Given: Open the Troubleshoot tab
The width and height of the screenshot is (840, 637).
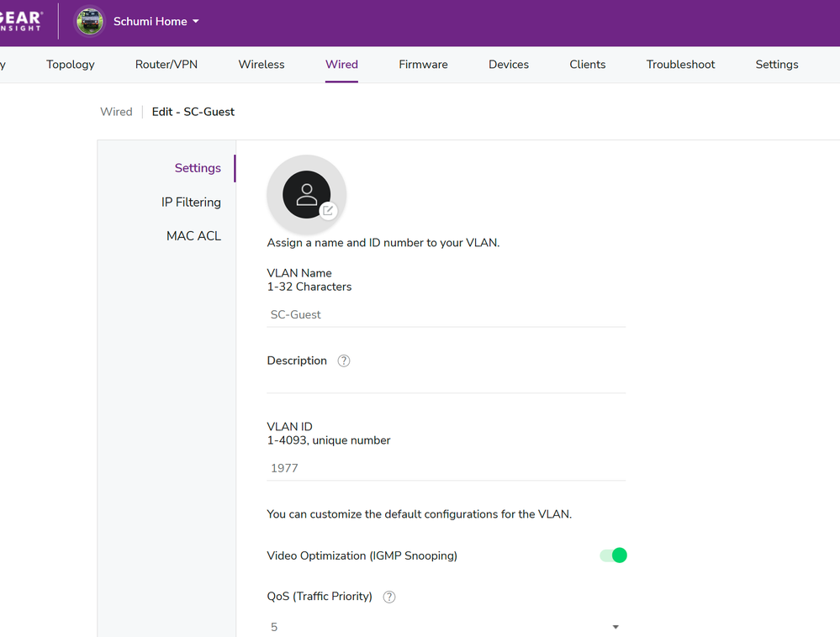Looking at the screenshot, I should [680, 65].
